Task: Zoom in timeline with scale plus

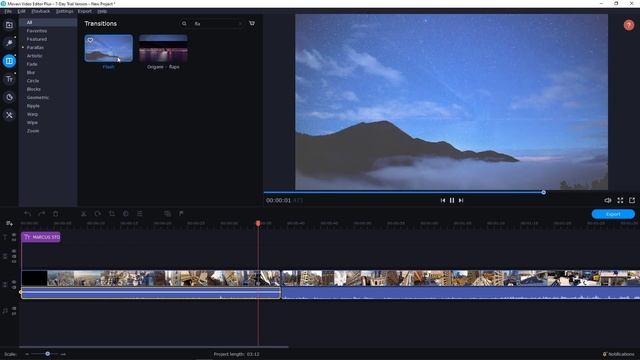Action: tap(63, 354)
